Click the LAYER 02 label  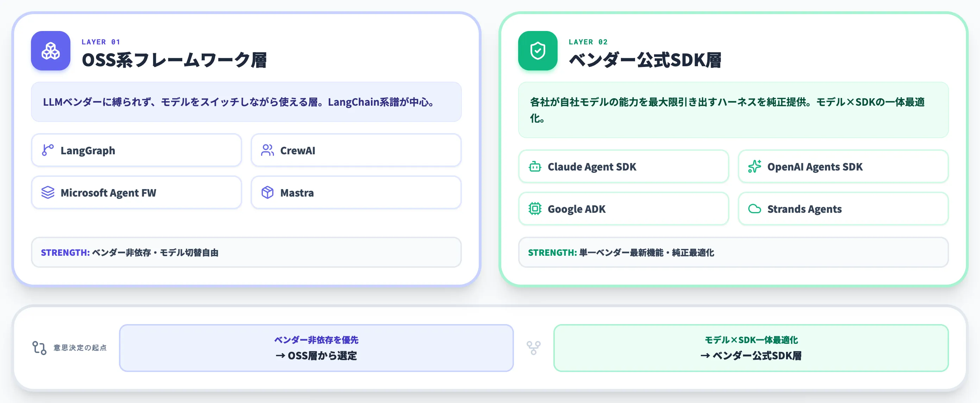click(x=588, y=42)
